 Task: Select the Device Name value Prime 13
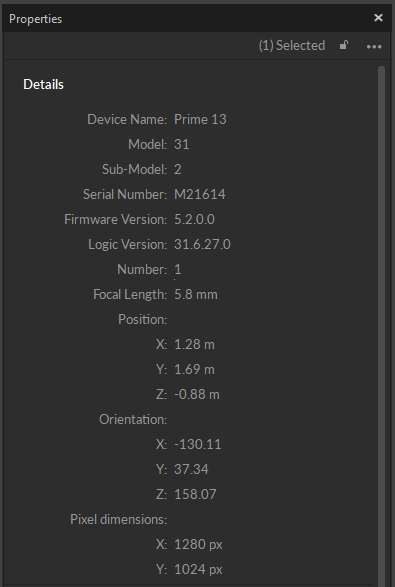point(200,119)
